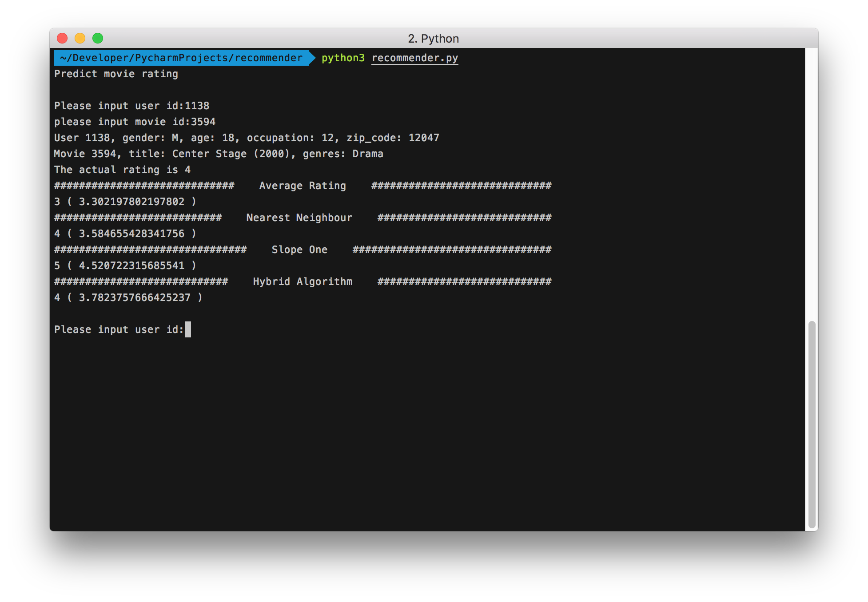Click the "Nearest Neighbour" section header
Screen dimensions: 868x602
click(x=299, y=218)
